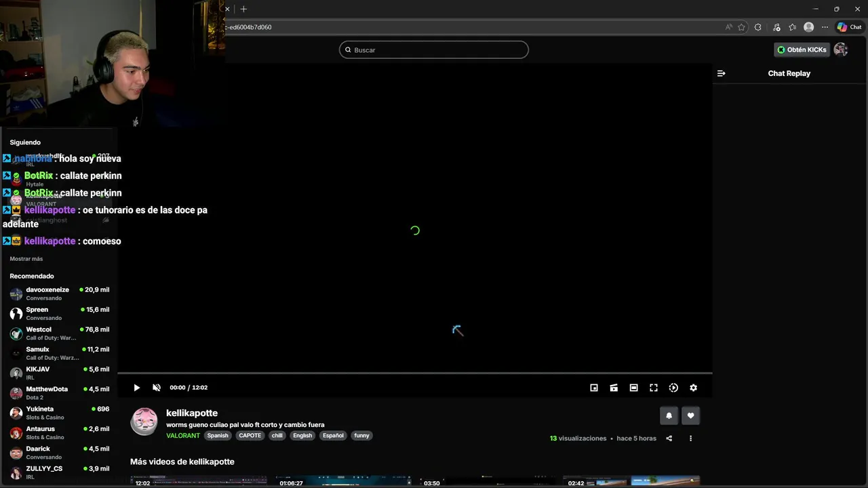This screenshot has width=868, height=488.
Task: Click the Más videos de kellikapotte heading
Action: [182, 462]
